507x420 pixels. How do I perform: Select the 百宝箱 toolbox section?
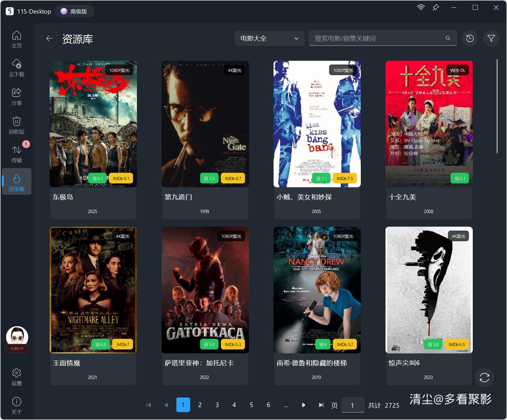tap(17, 182)
